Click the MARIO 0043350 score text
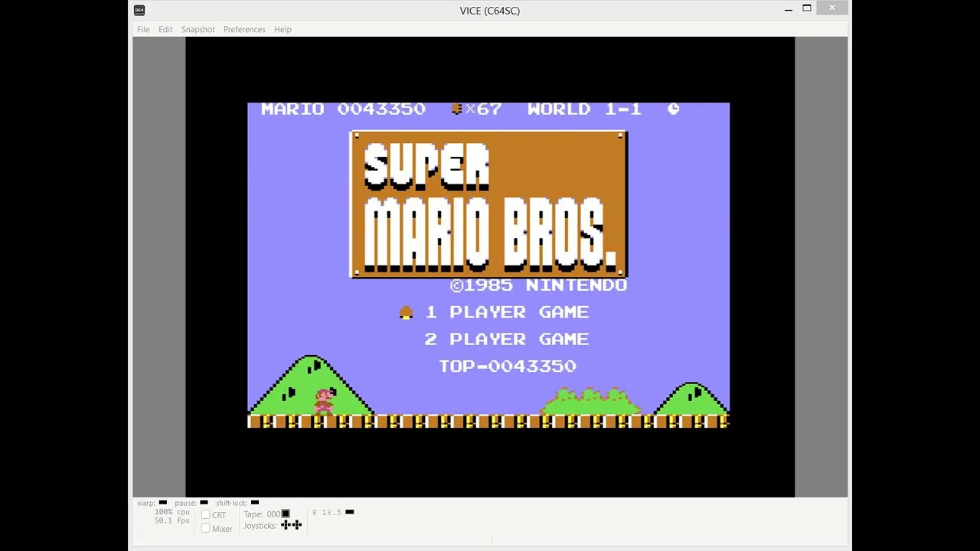980x551 pixels. (x=343, y=109)
